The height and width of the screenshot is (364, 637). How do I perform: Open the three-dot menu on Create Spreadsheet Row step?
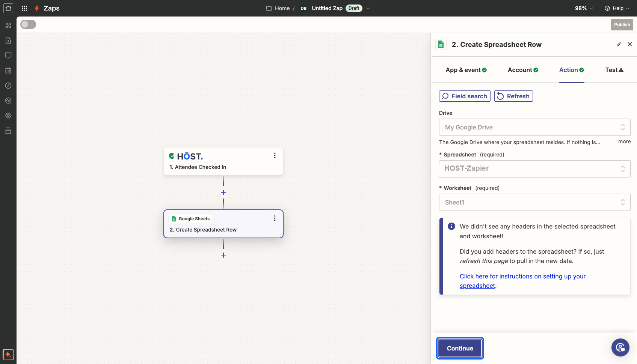coord(275,218)
